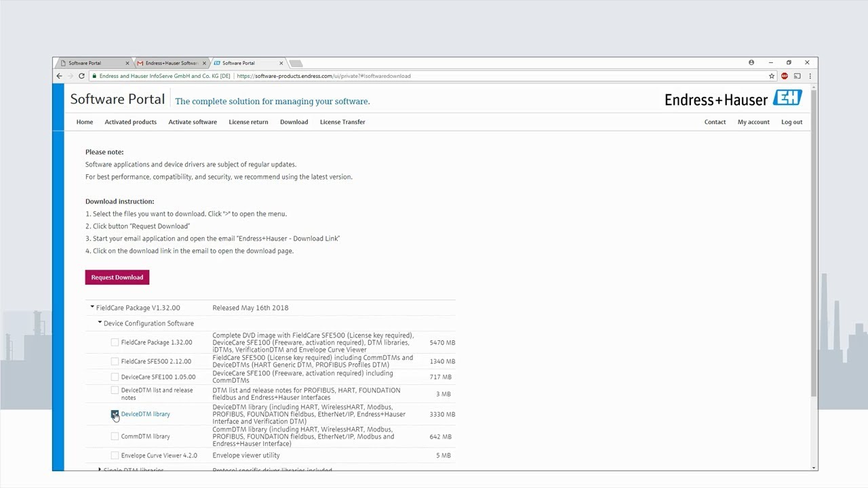Tick the DeviceCare SFE100 1.05.00 checkbox
The height and width of the screenshot is (488, 868).
pyautogui.click(x=115, y=377)
